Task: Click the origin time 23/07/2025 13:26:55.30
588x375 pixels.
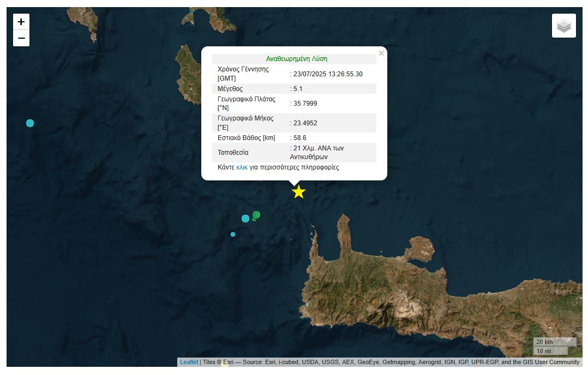Action: pos(327,74)
